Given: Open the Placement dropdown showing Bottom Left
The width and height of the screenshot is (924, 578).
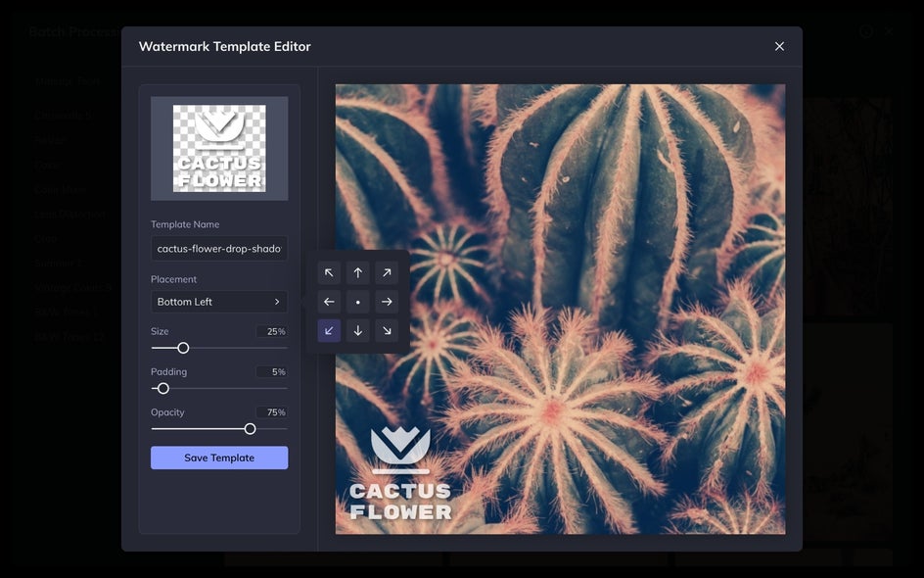Looking at the screenshot, I should pos(219,302).
